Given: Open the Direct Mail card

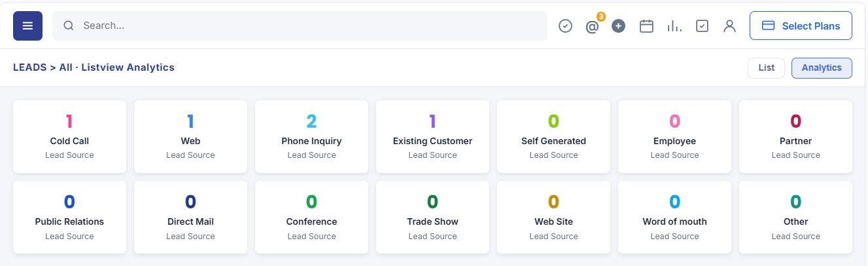Looking at the screenshot, I should 190,217.
